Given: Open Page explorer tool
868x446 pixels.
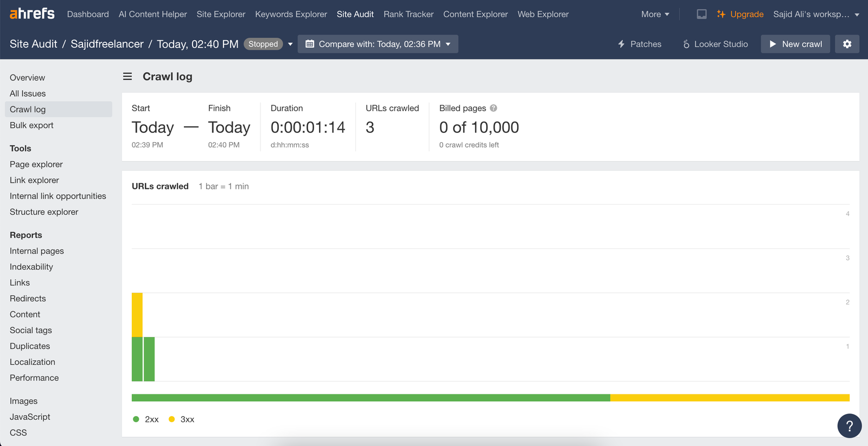Looking at the screenshot, I should point(36,164).
